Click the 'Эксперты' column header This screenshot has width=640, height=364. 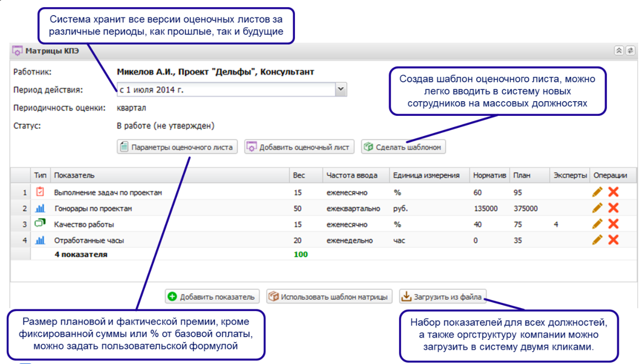click(x=570, y=175)
